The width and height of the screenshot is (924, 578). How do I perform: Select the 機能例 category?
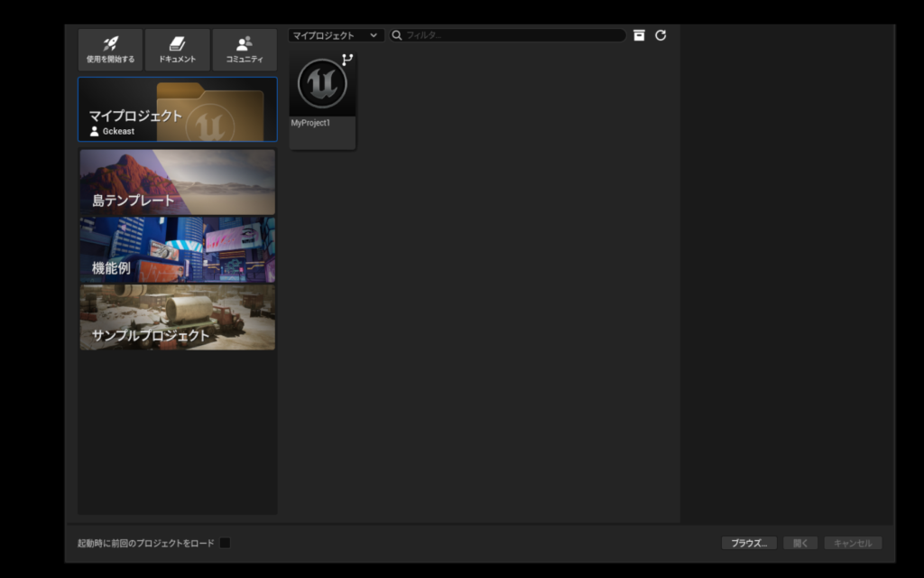(x=178, y=249)
